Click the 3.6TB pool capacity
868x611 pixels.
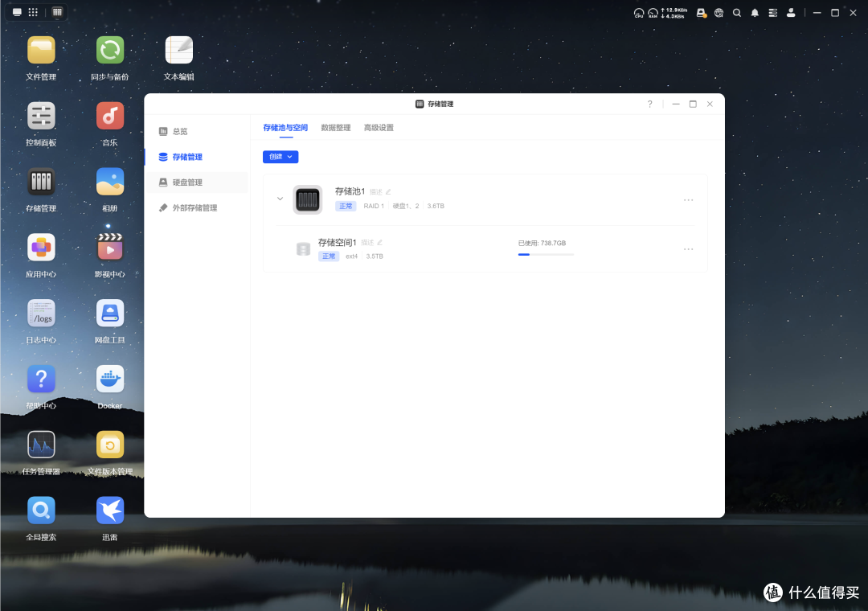coord(436,206)
